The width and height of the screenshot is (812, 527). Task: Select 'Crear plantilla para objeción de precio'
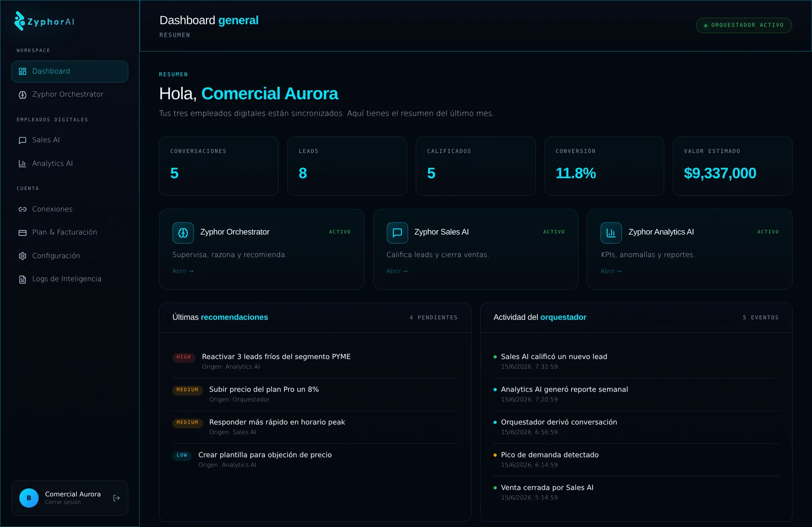[265, 455]
